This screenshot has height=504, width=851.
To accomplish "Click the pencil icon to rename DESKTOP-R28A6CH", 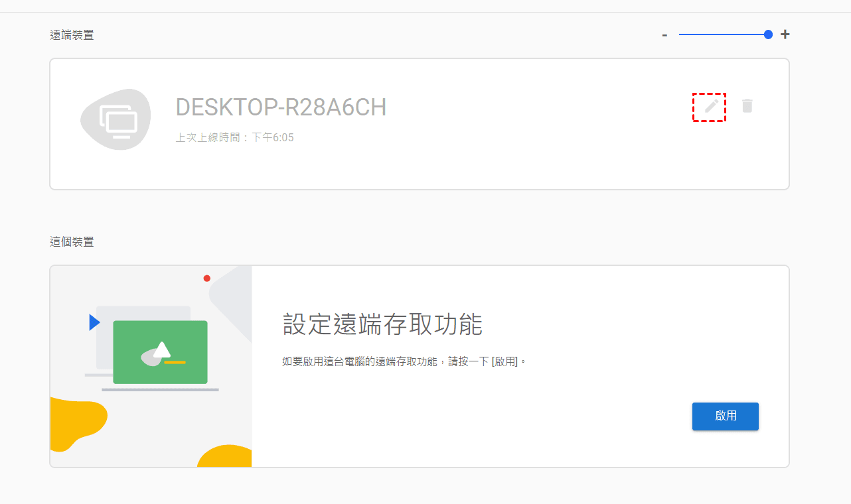I will click(x=711, y=106).
